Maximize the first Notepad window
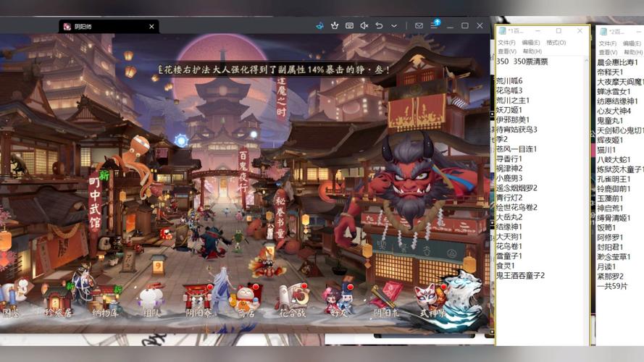Viewport: 644px width, 362px height. tap(559, 31)
